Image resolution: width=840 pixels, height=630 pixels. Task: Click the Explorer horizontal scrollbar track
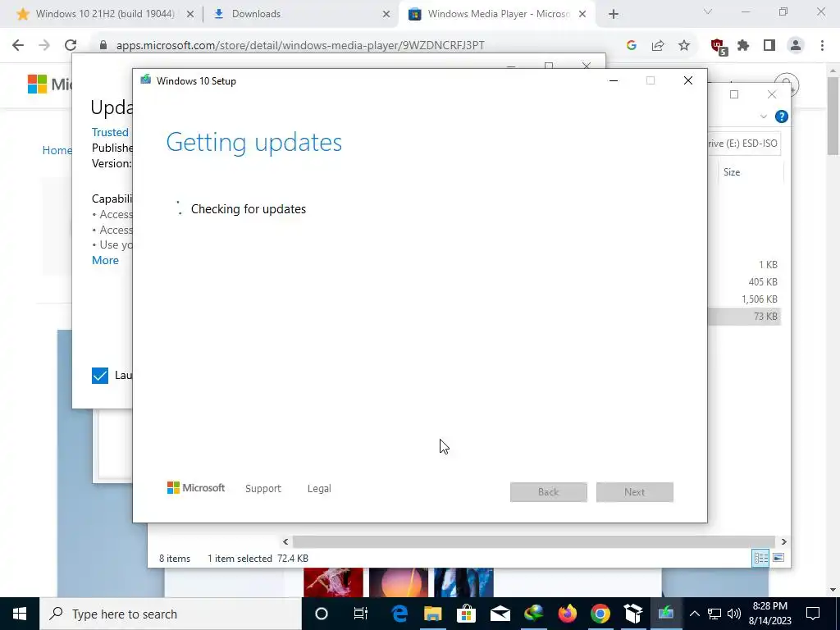pos(533,541)
